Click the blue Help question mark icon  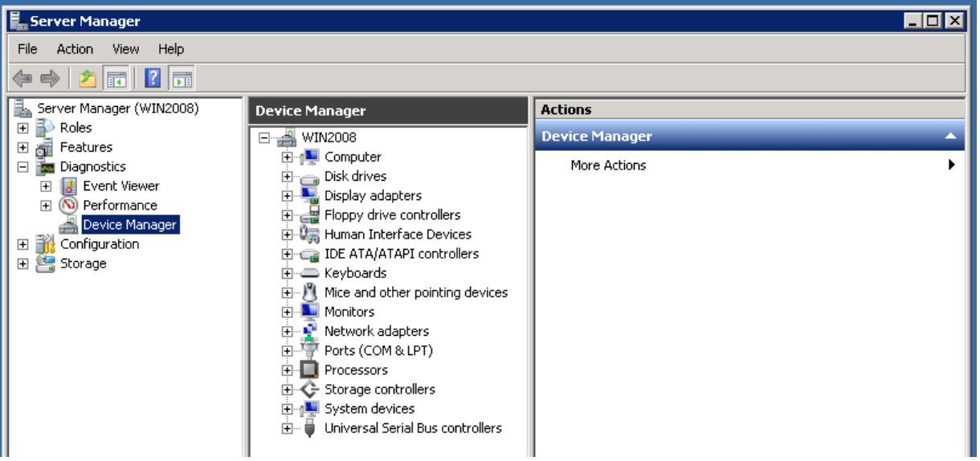click(153, 79)
